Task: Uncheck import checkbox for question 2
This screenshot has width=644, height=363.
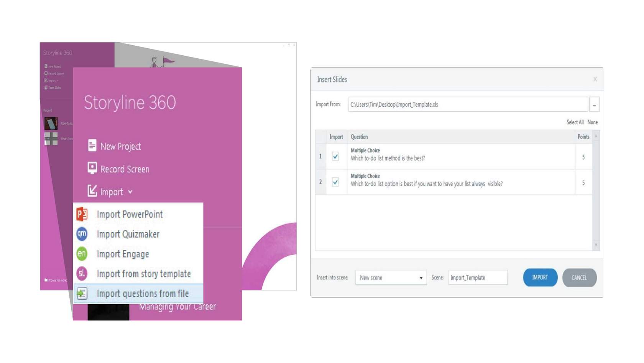Action: pyautogui.click(x=335, y=182)
